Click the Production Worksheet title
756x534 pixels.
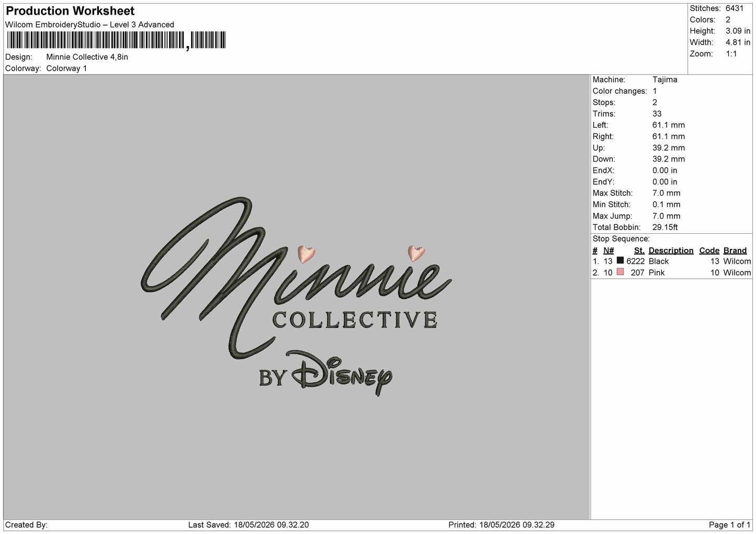[70, 11]
